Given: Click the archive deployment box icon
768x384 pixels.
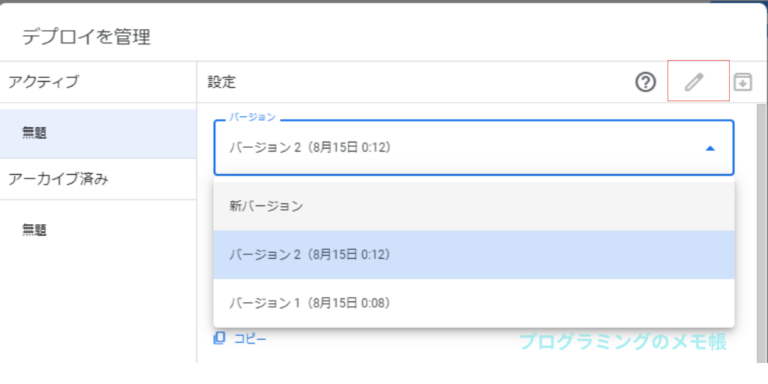Looking at the screenshot, I should coord(743,82).
